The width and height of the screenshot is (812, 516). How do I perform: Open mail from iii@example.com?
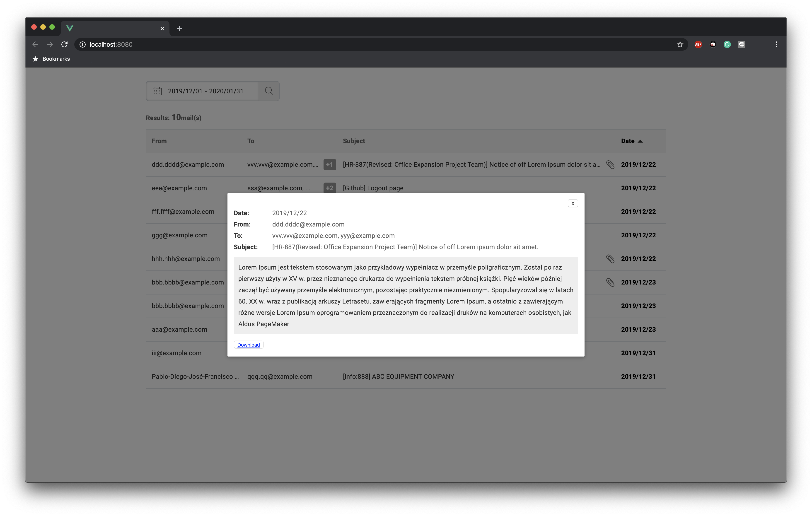tap(176, 353)
